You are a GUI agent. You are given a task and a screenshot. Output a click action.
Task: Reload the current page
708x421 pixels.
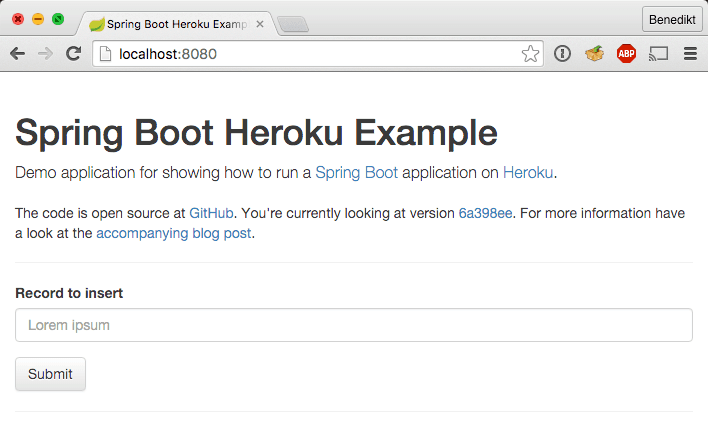coord(73,54)
